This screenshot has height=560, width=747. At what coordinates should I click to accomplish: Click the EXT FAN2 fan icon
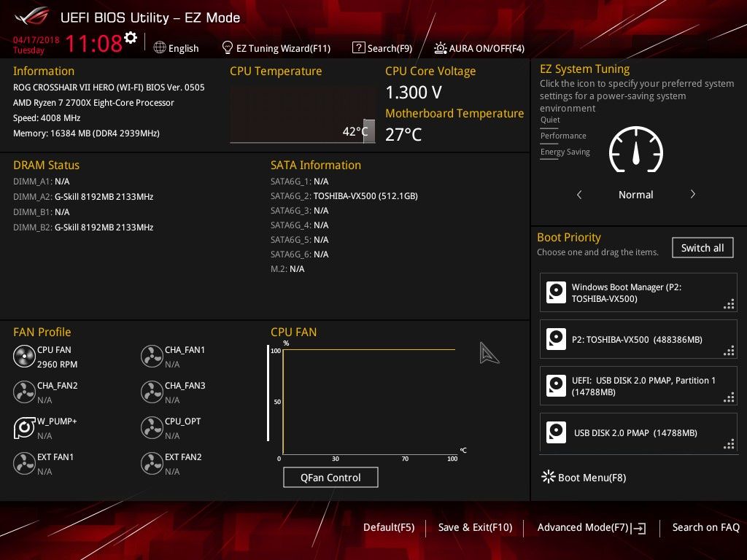(x=152, y=463)
